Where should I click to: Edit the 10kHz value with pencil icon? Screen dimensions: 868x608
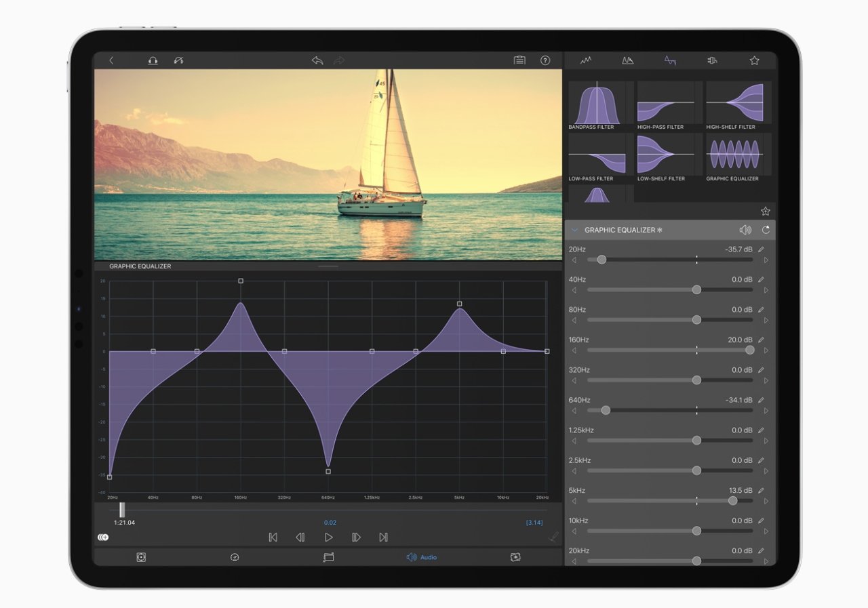pyautogui.click(x=761, y=521)
